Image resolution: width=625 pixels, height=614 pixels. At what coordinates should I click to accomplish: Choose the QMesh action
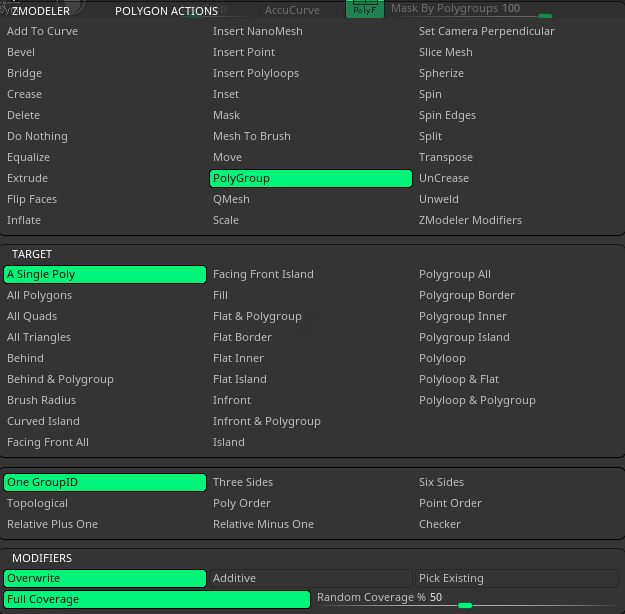coord(231,199)
